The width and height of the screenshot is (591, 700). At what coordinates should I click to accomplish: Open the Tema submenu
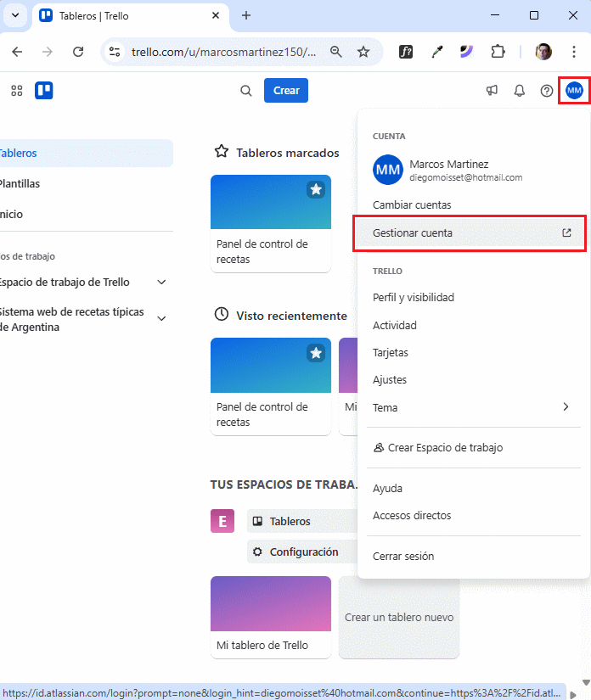(471, 407)
